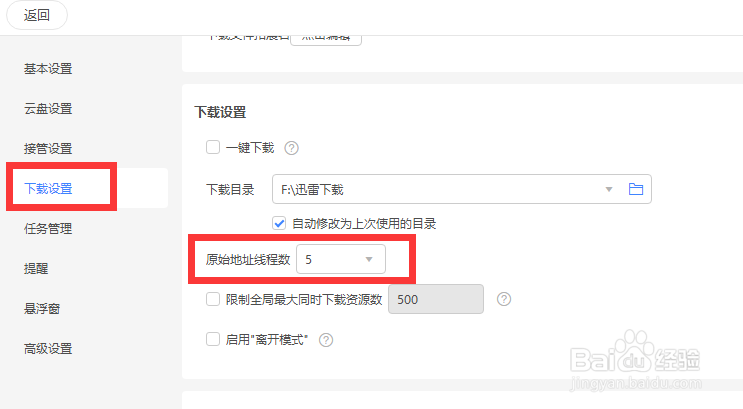Open 基本设置 in the sidebar
This screenshot has height=409, width=743.
(48, 69)
